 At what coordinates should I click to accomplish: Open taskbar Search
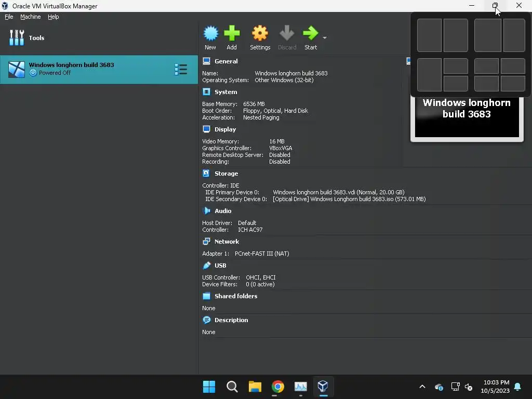232,387
